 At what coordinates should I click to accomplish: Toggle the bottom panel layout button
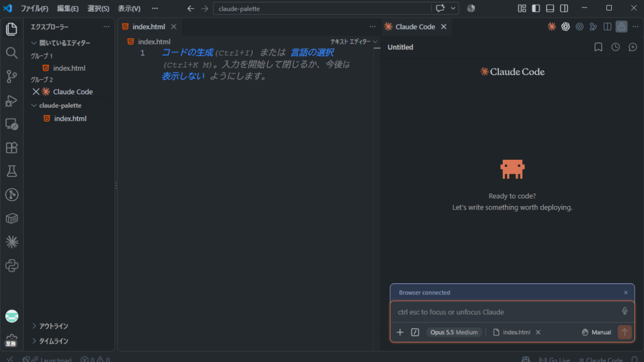click(550, 9)
